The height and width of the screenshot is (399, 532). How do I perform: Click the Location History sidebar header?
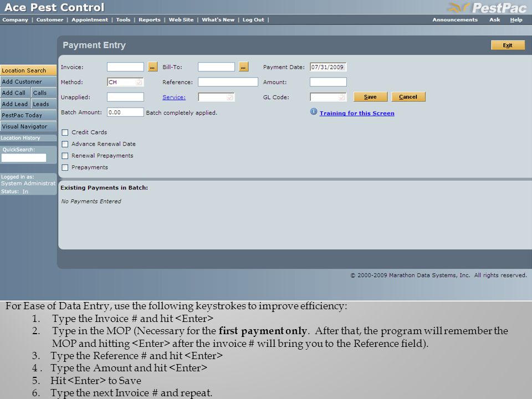tap(28, 138)
